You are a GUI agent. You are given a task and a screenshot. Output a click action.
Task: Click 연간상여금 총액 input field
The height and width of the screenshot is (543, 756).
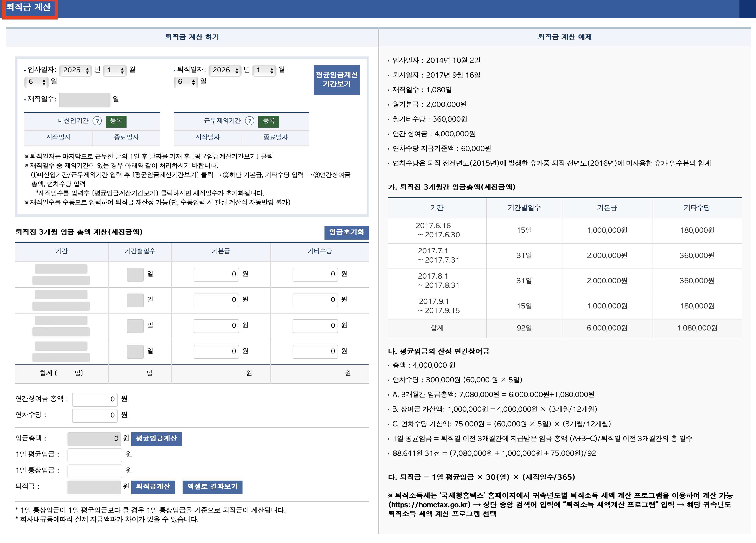(x=95, y=399)
